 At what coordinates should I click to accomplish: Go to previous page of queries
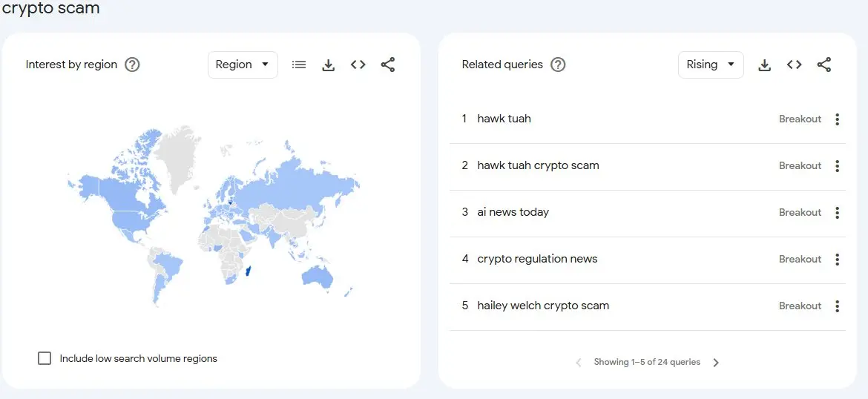coord(579,363)
